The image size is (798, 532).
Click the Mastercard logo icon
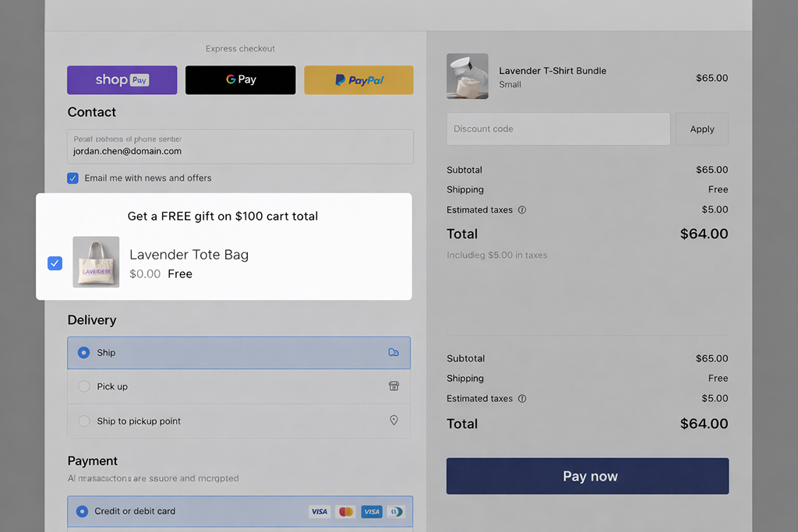[346, 512]
